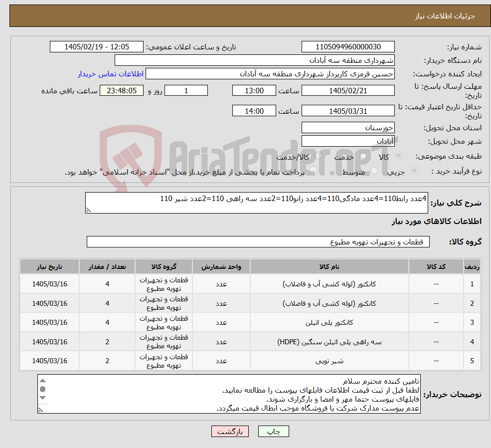The width and height of the screenshot is (491, 448).
Task: Click the ردیف column header
Action: pyautogui.click(x=472, y=266)
